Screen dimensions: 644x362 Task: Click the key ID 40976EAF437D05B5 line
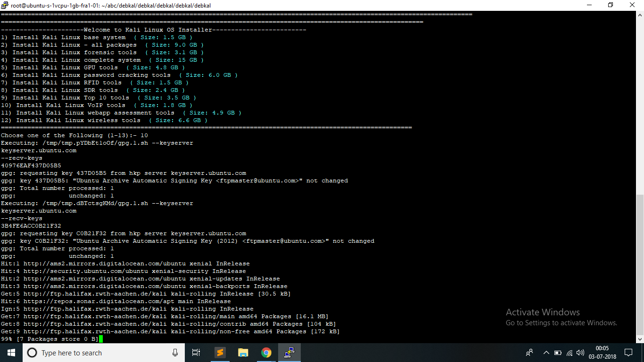coord(31,165)
